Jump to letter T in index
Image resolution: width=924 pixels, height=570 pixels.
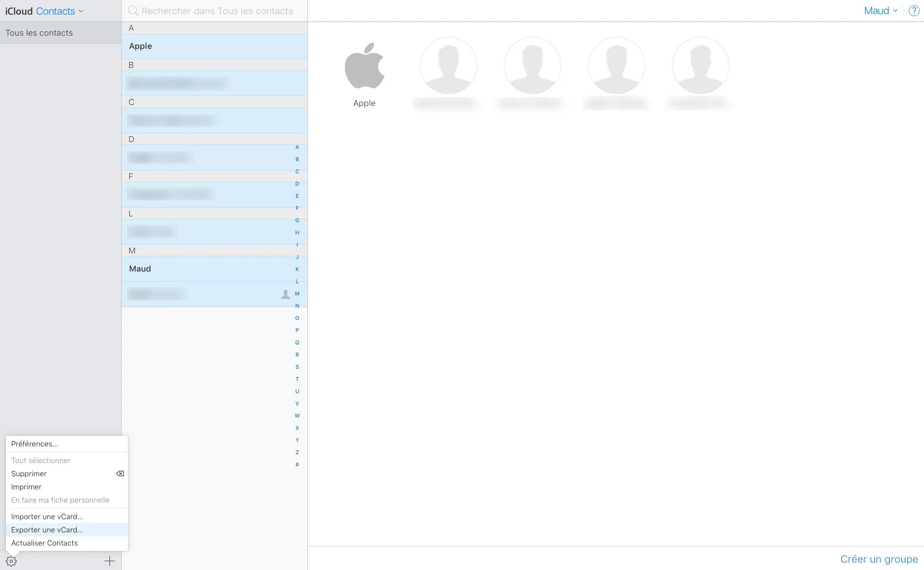click(297, 379)
